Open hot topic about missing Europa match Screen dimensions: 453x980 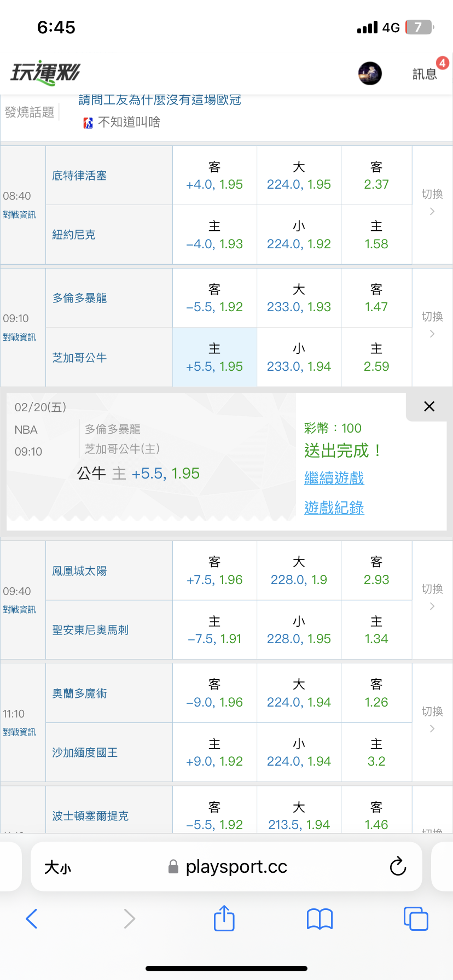[160, 101]
